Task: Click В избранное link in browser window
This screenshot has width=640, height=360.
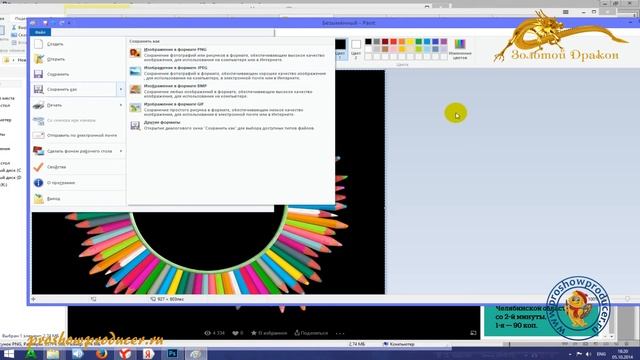Action: [x=269, y=333]
